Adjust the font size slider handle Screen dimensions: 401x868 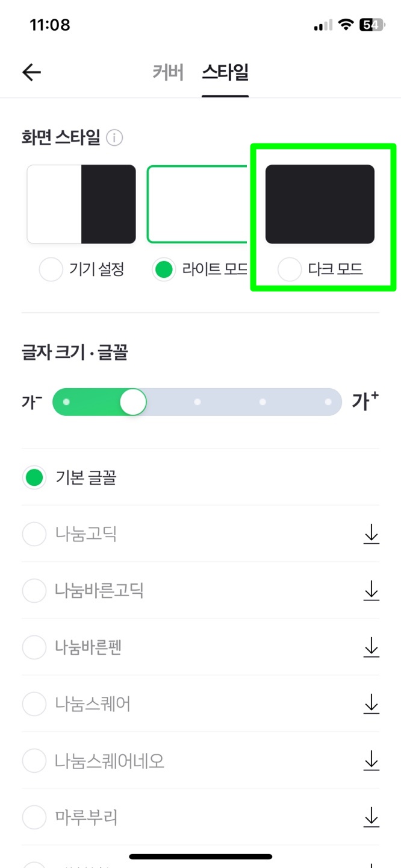click(x=133, y=401)
